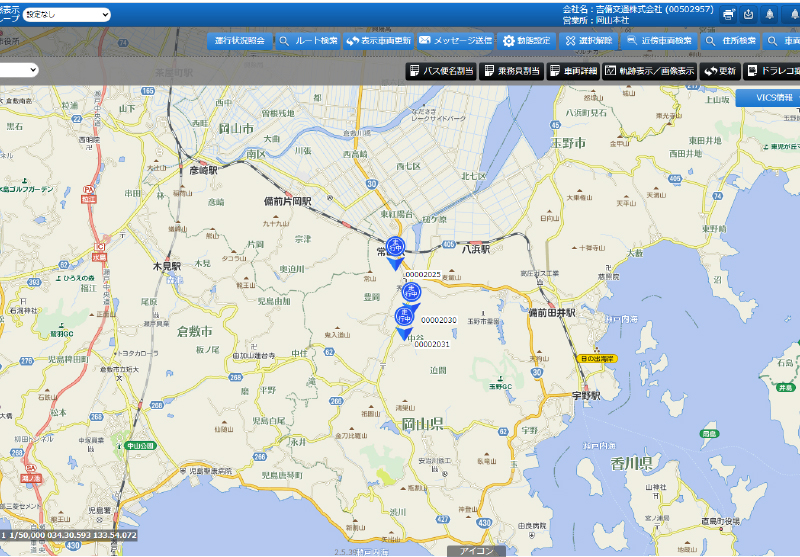Open 動態設定 gear settings
Image resolution: width=800 pixels, height=557 pixels.
tap(526, 41)
